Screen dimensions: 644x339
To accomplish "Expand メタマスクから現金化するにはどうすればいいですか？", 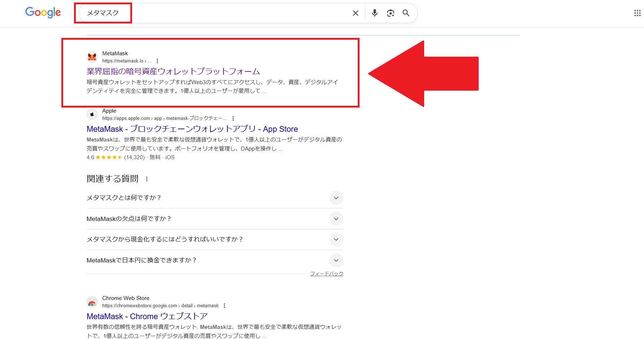I will point(336,239).
